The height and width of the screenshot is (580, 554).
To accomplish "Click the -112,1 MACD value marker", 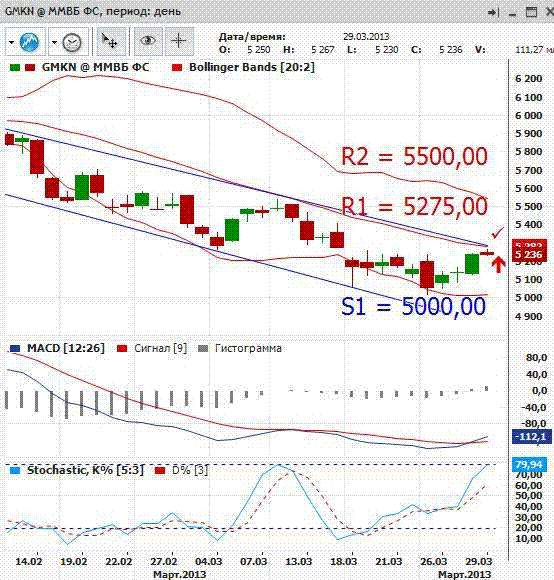I will coord(531,436).
